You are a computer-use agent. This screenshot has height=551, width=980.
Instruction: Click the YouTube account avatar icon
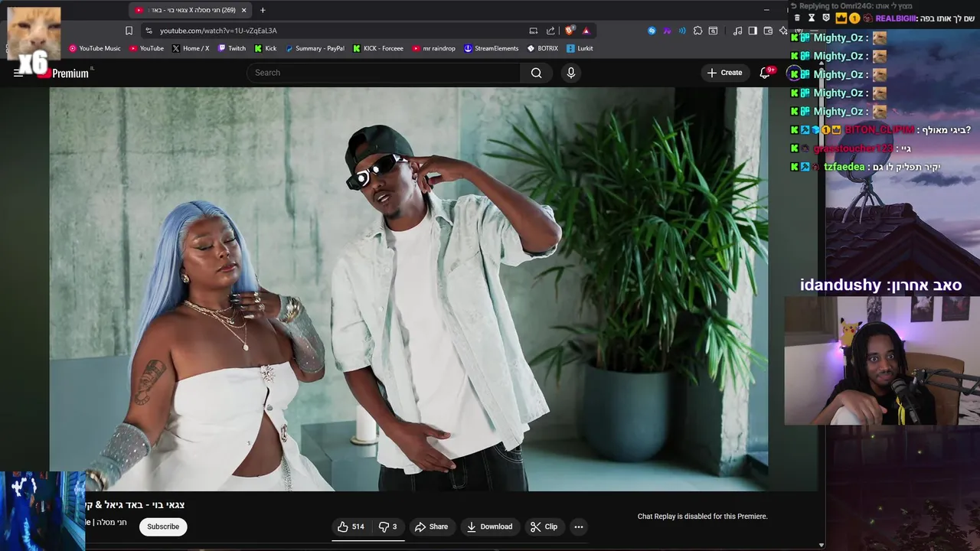(795, 73)
